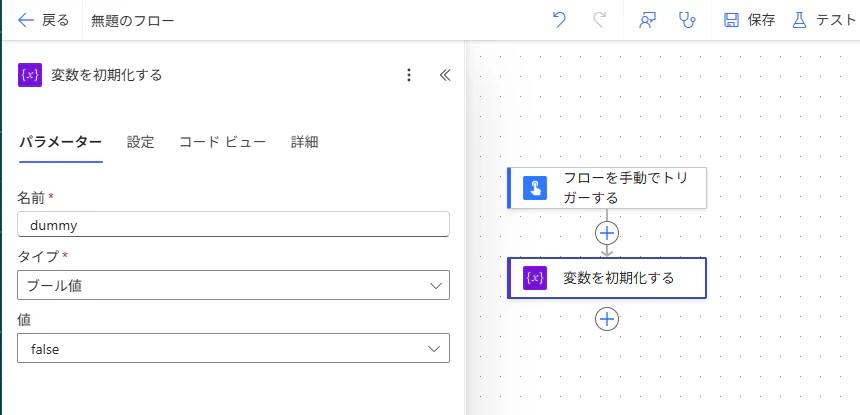The image size is (860, 415).
Task: Open the 値 dropdown showing false
Action: (234, 348)
